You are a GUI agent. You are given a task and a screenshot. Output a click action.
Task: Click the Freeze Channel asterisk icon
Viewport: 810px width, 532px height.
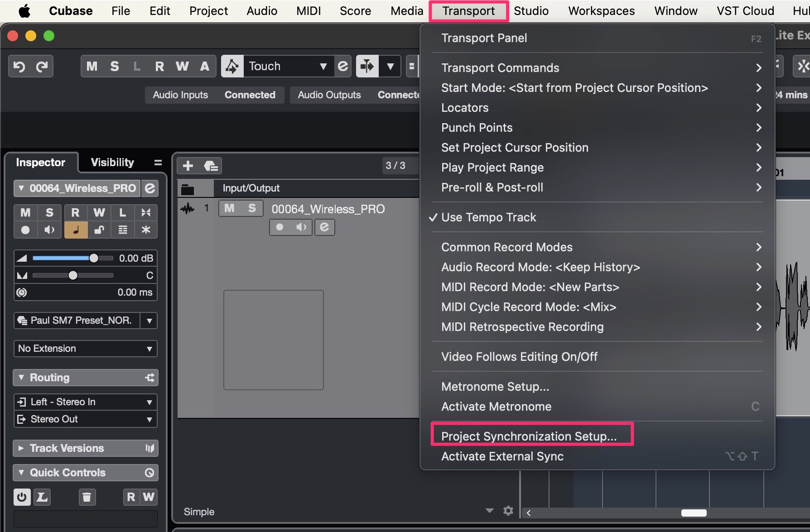pyautogui.click(x=146, y=230)
